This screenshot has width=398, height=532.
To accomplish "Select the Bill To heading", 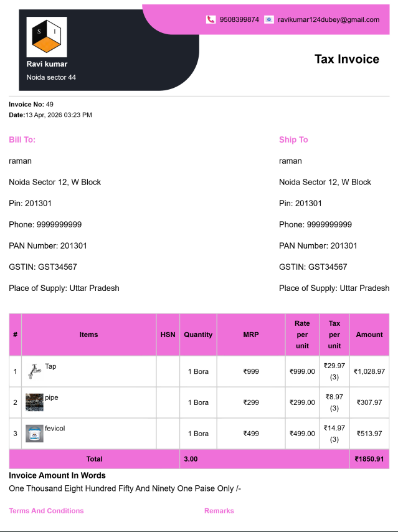I will tap(22, 140).
